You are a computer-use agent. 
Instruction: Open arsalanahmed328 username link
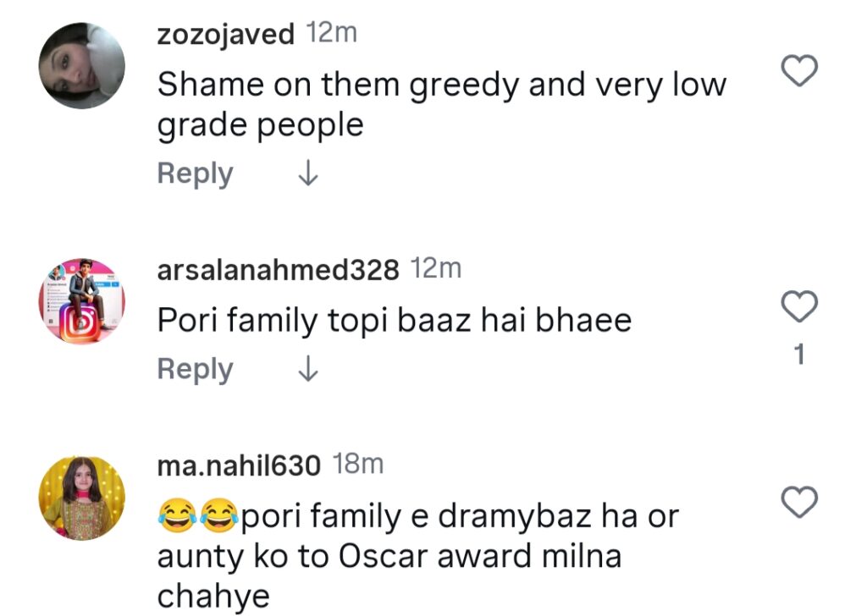279,270
